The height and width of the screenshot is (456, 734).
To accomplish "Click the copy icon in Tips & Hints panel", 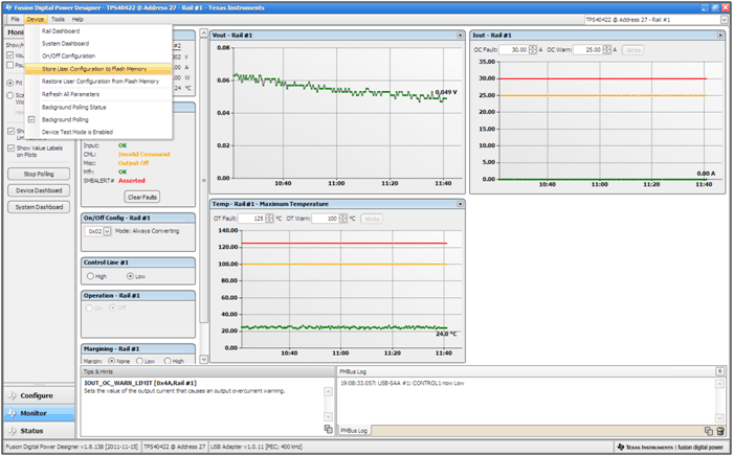I will point(327,429).
